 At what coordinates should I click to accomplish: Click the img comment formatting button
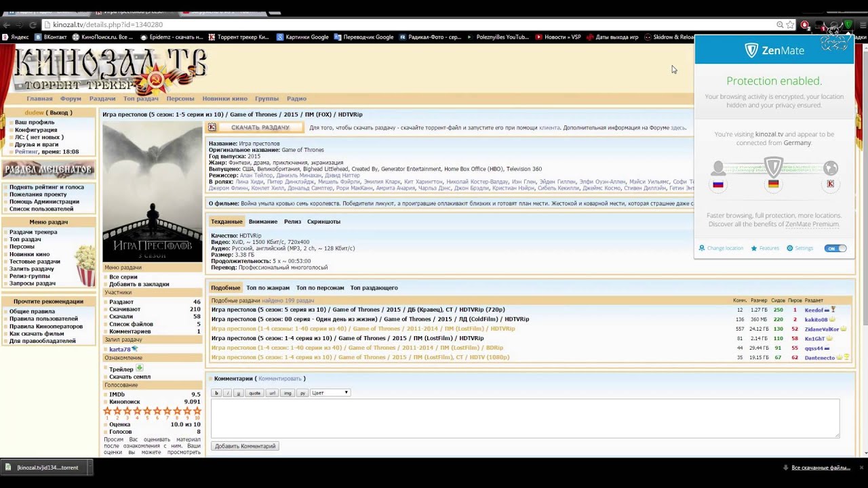point(288,393)
